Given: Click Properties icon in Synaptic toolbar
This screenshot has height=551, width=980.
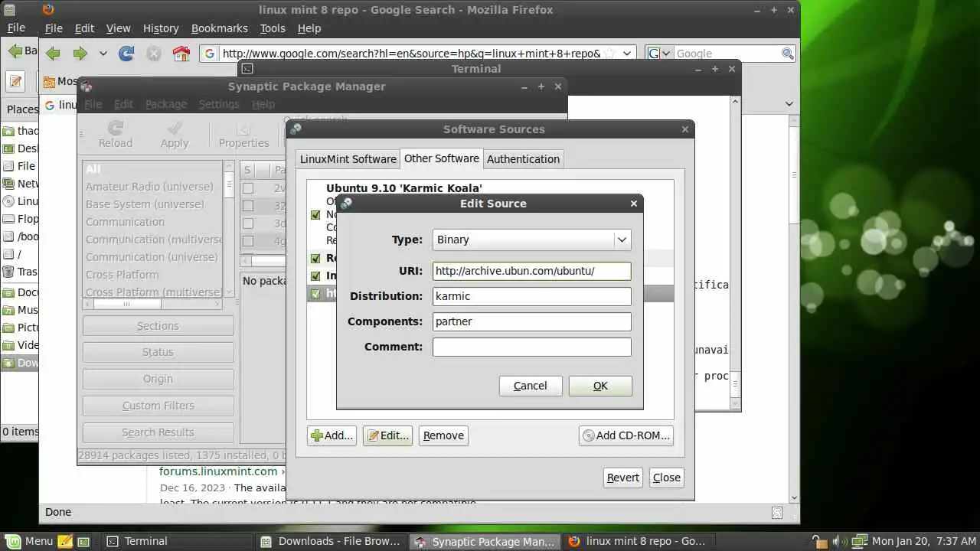Looking at the screenshot, I should (243, 127).
